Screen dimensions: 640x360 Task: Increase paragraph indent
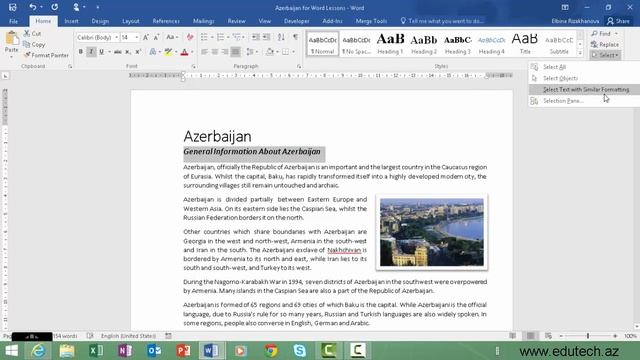click(266, 37)
